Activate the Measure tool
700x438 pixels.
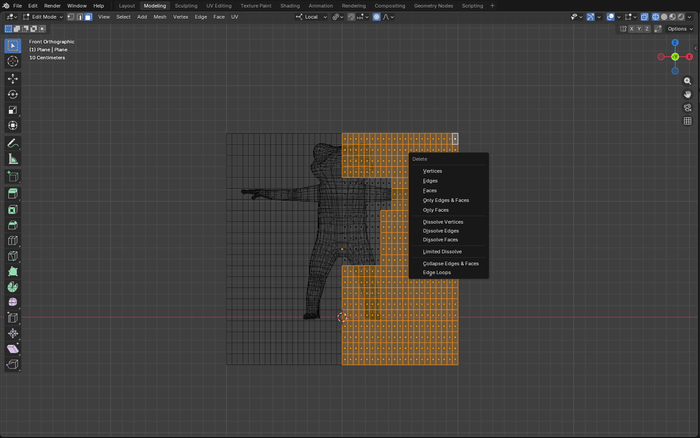[13, 159]
